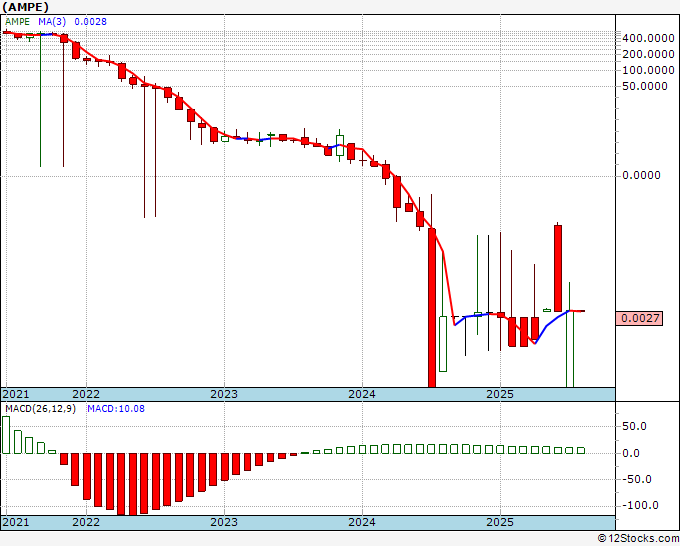Click 2021 on the MACD timeline

point(16,522)
